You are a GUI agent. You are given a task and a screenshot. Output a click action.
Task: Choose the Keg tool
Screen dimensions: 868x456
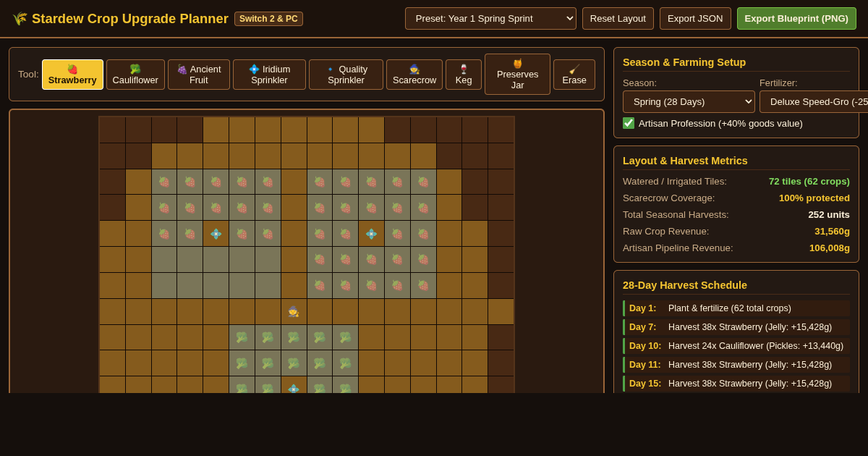pos(464,75)
